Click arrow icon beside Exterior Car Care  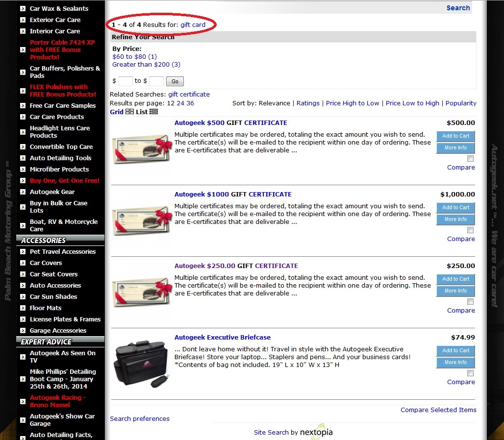[x=23, y=20]
